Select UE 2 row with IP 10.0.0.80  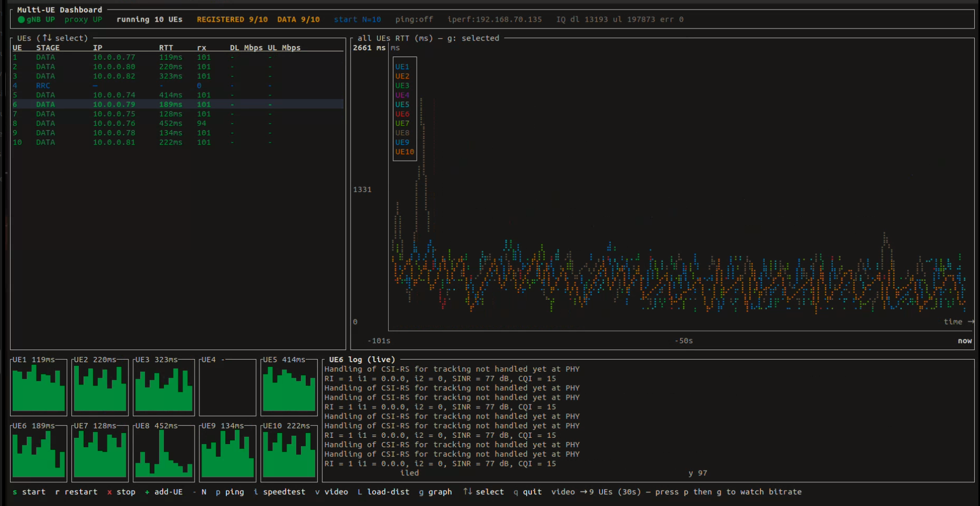[x=177, y=67]
